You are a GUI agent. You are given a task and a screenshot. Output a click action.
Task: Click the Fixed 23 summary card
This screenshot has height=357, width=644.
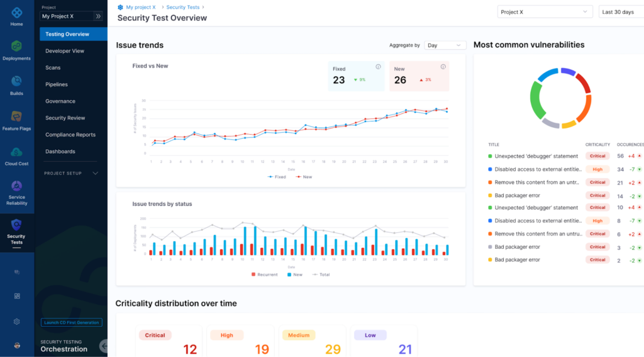click(356, 76)
